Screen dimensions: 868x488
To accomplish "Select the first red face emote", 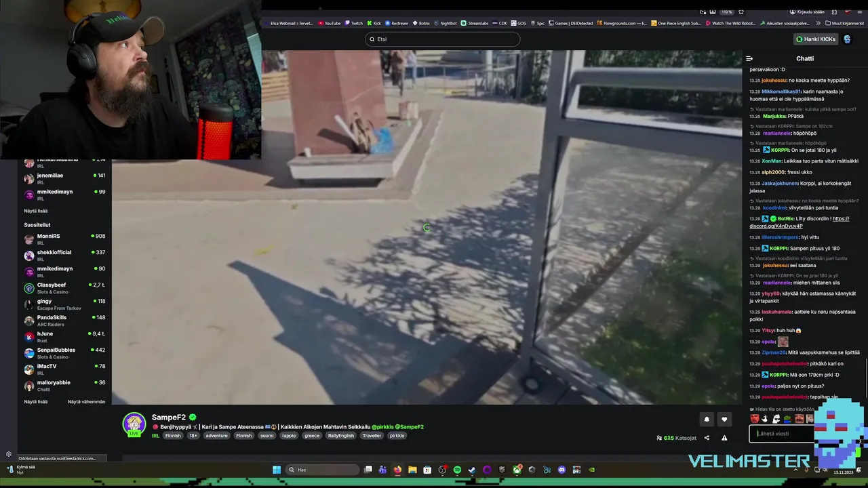I will [x=754, y=419].
